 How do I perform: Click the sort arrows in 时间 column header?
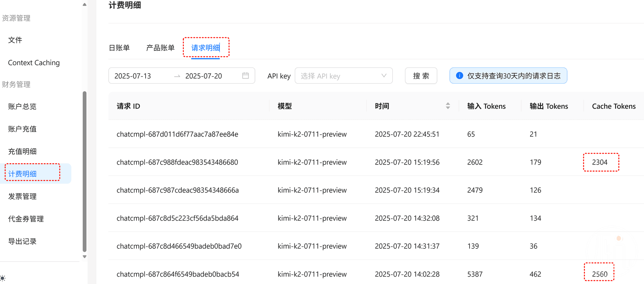(x=448, y=106)
